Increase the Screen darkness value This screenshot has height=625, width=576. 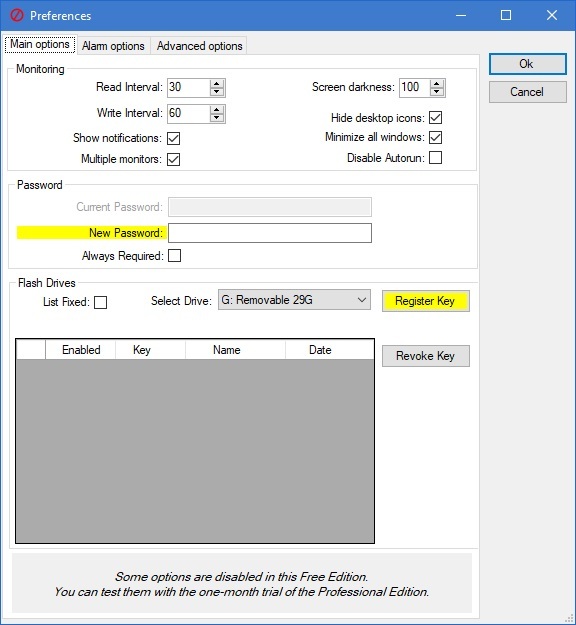pos(436,84)
